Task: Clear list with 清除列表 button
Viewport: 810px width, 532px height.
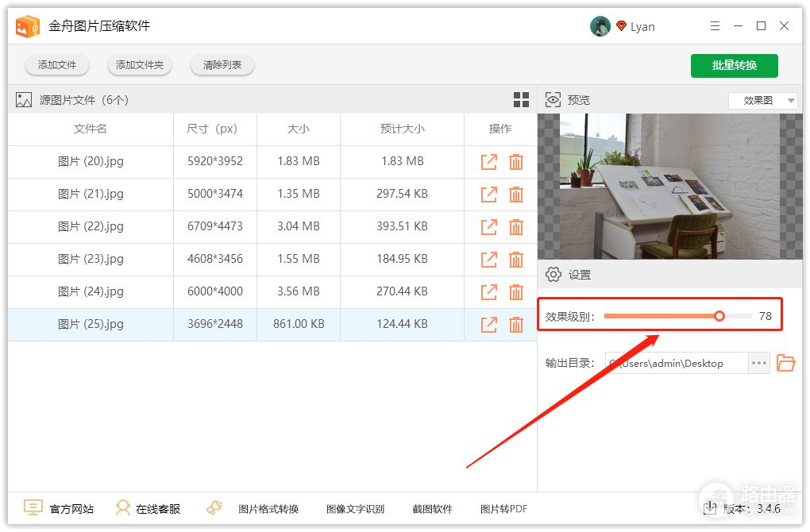Action: pyautogui.click(x=222, y=65)
